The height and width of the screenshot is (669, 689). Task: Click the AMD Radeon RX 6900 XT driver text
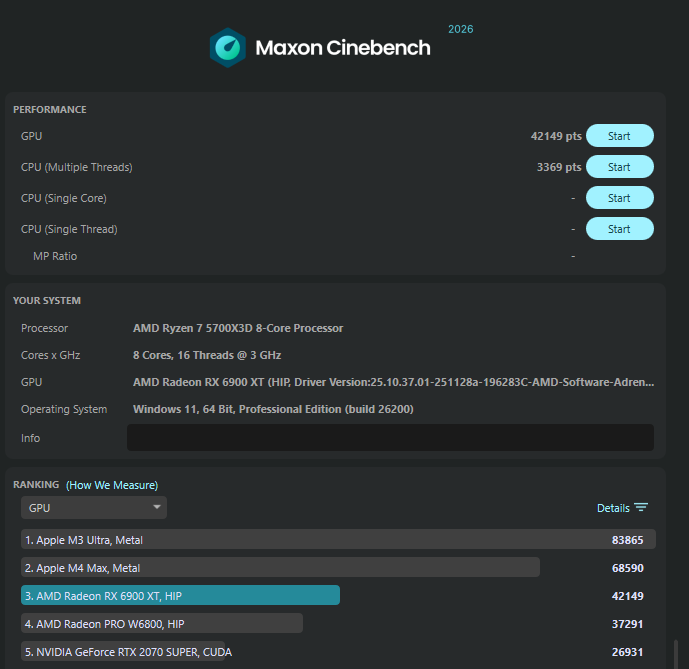(x=393, y=382)
